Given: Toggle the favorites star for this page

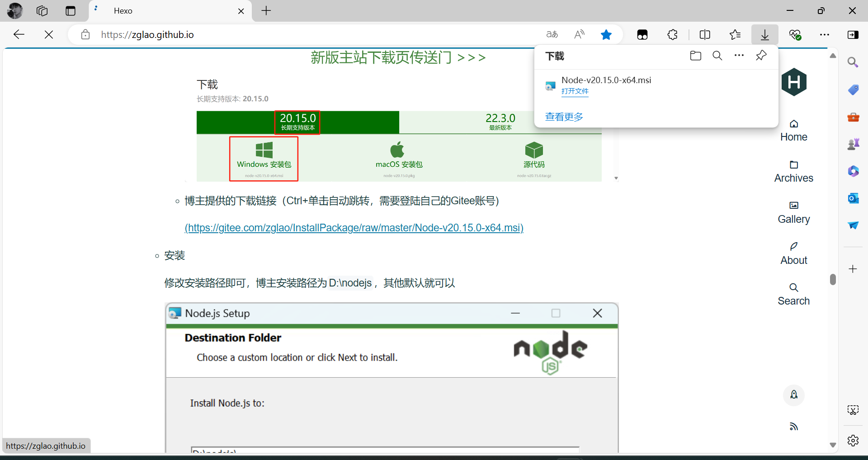Looking at the screenshot, I should 606,34.
